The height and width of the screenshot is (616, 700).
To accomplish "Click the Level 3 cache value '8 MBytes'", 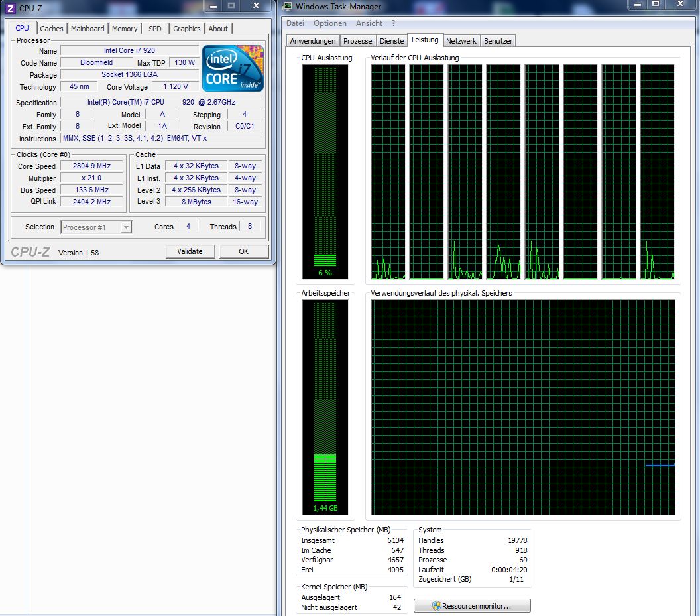I will coord(196,202).
